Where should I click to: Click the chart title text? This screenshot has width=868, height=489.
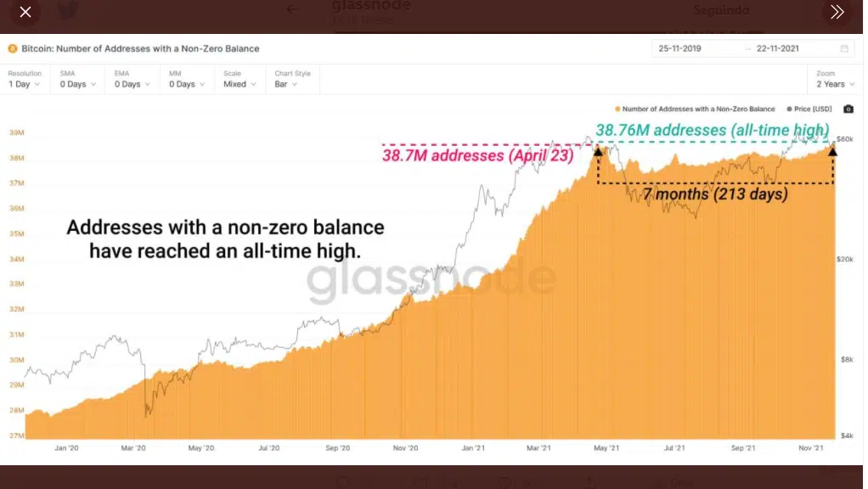point(140,48)
